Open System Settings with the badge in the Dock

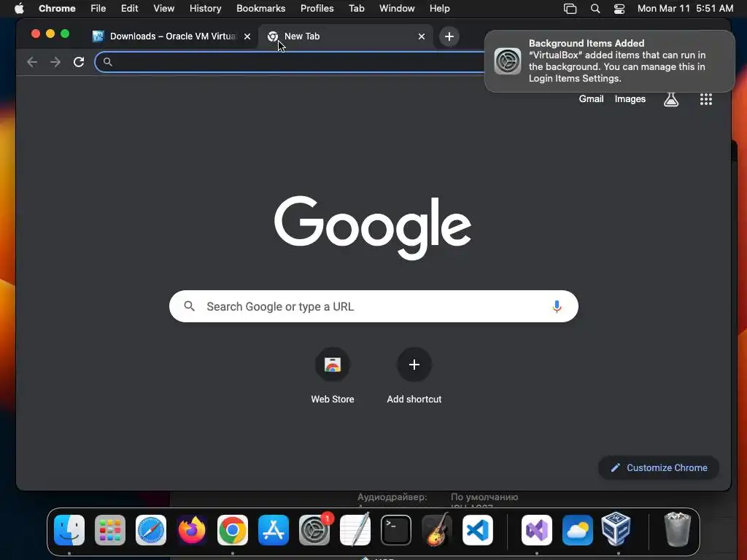[314, 530]
